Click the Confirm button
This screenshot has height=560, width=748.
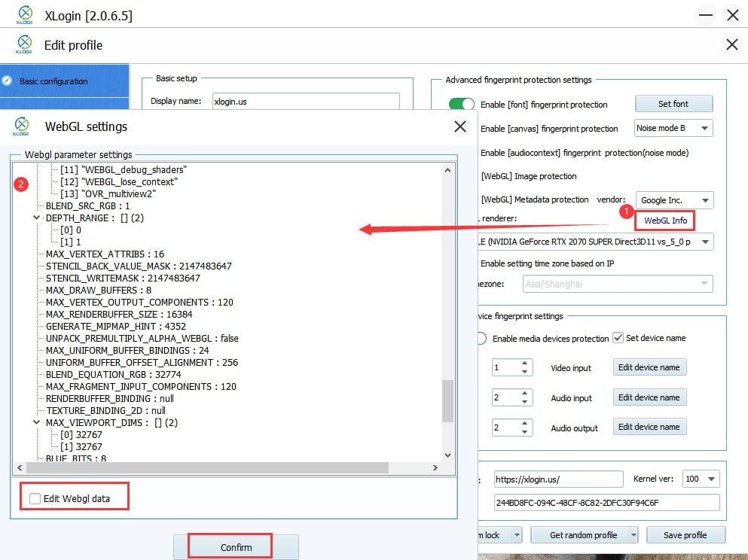pos(236,547)
